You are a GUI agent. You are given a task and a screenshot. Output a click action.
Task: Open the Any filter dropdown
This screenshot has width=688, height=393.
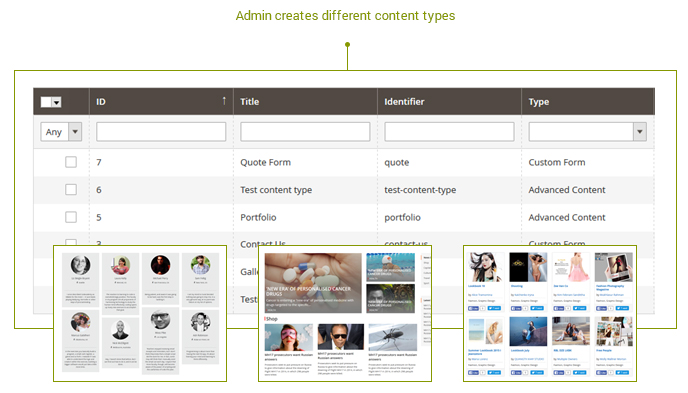[x=61, y=132]
